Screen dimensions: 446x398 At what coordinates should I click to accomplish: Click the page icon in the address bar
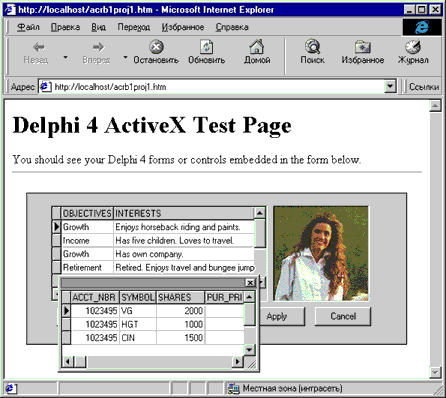click(x=45, y=87)
